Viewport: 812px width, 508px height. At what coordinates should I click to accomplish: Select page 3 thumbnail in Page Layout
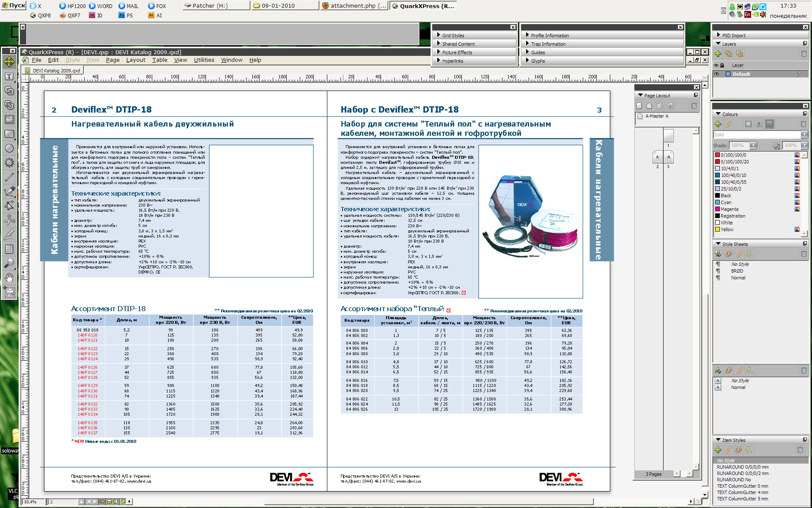click(x=668, y=157)
